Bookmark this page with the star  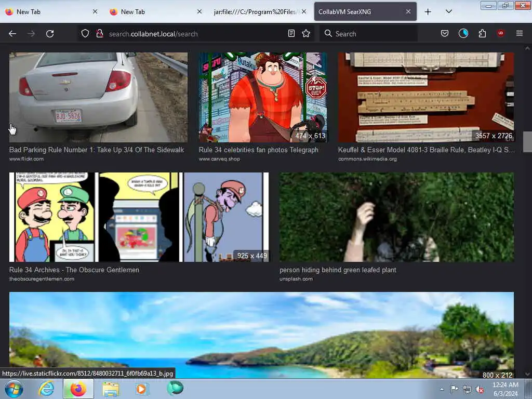pyautogui.click(x=306, y=34)
